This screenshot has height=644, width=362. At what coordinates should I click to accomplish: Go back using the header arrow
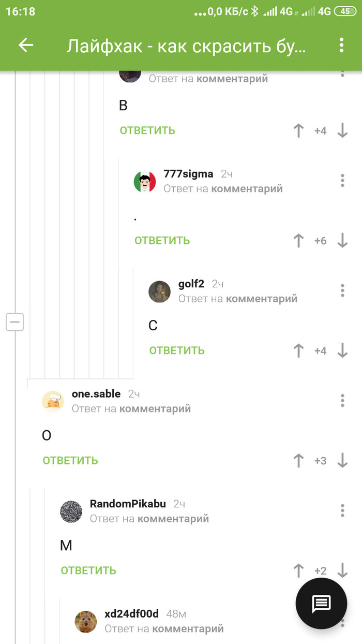(x=26, y=46)
